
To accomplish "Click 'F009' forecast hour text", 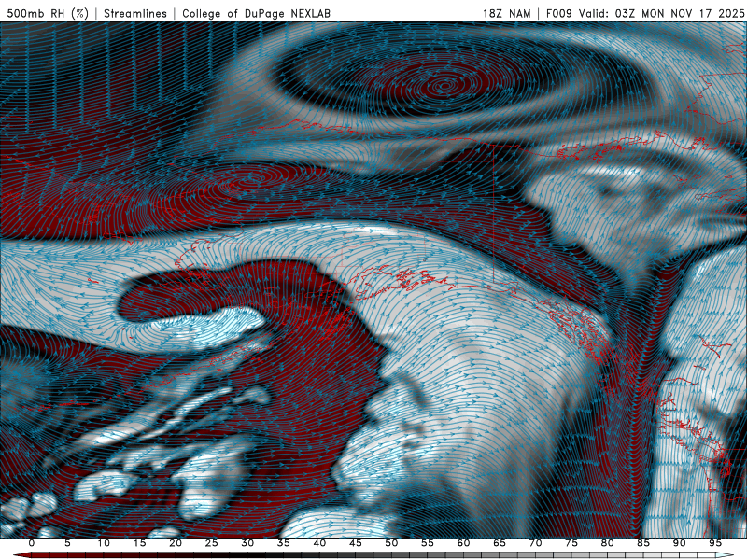I will tap(558, 13).
